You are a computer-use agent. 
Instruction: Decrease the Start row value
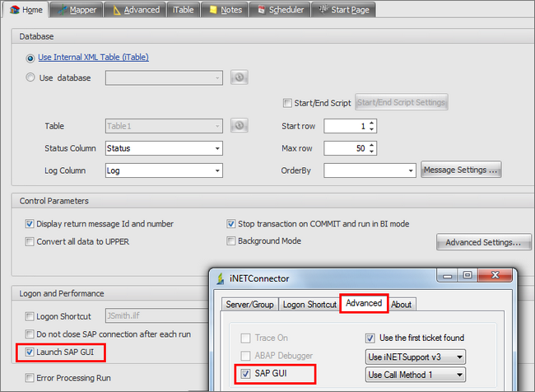(x=371, y=129)
